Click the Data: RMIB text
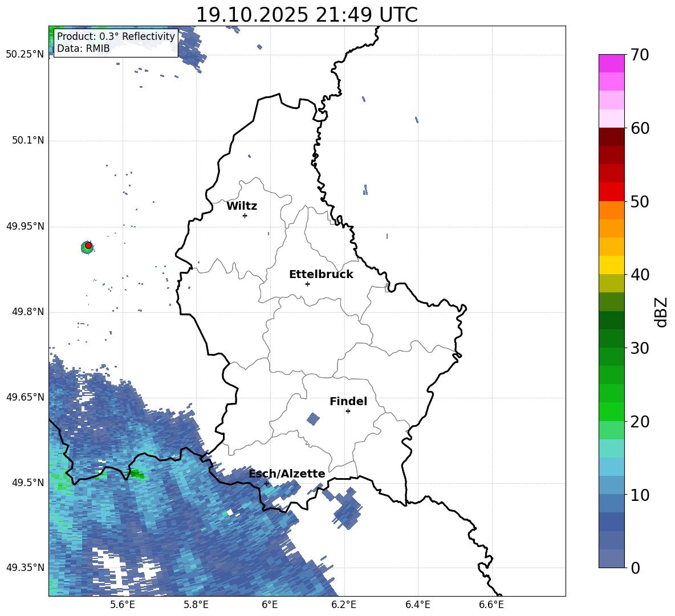The height and width of the screenshot is (616, 675). pyautogui.click(x=83, y=48)
